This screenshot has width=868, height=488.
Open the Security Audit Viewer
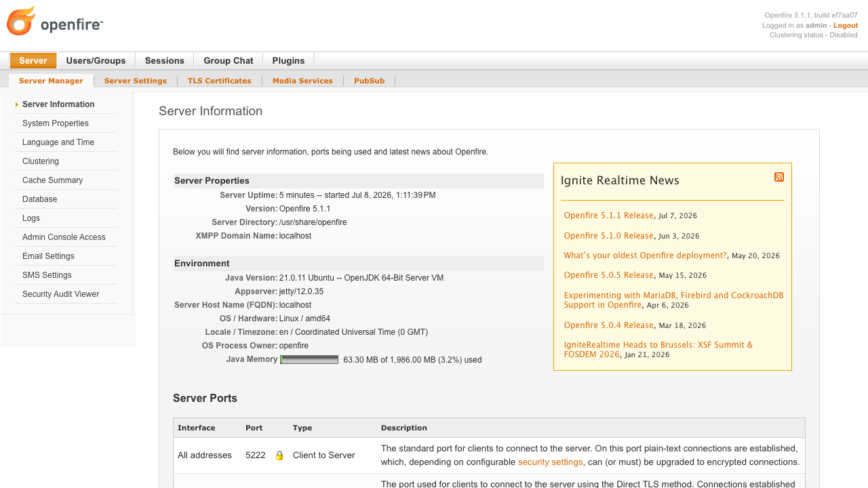60,294
